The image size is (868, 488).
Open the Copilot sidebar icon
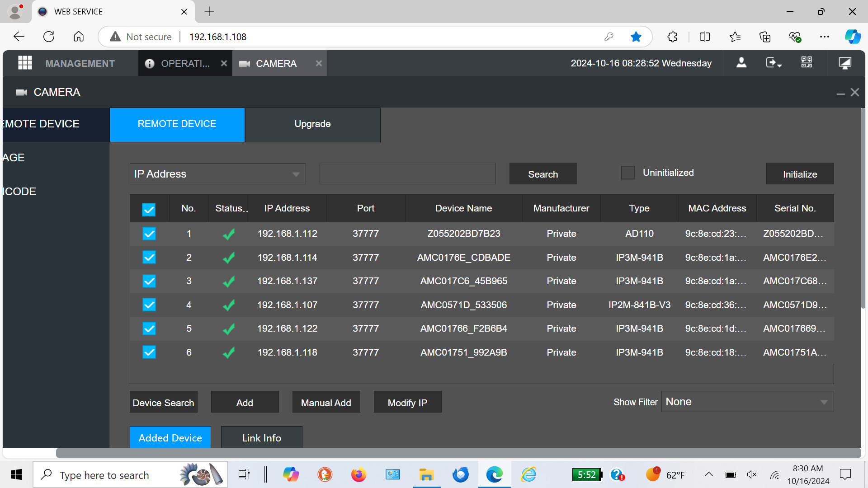[853, 37]
